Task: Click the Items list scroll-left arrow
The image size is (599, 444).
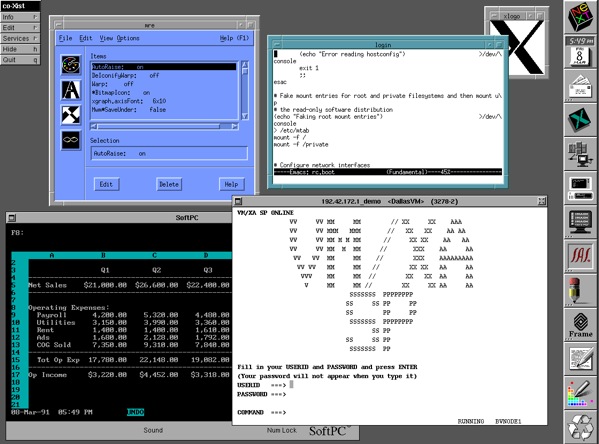Action: 94,126
